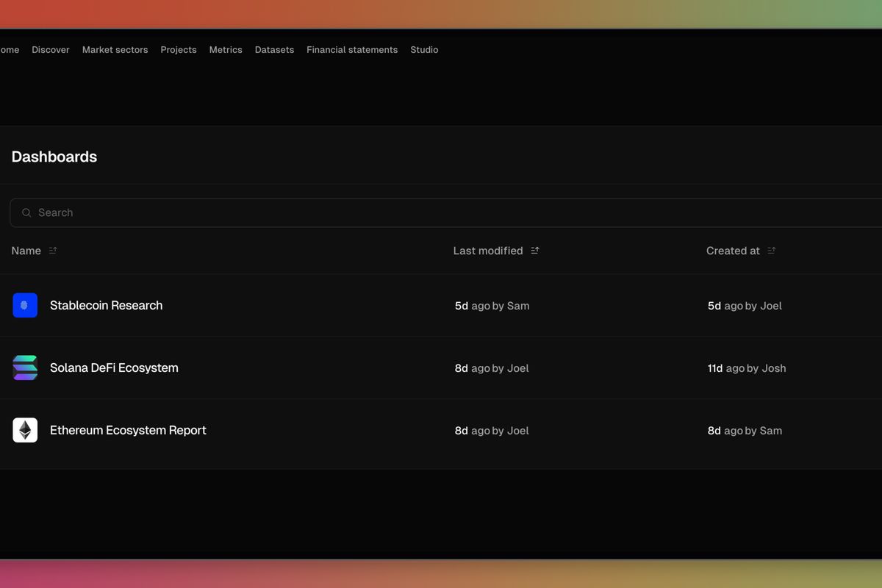The width and height of the screenshot is (882, 588).
Task: Open the Discover menu item
Action: click(51, 50)
